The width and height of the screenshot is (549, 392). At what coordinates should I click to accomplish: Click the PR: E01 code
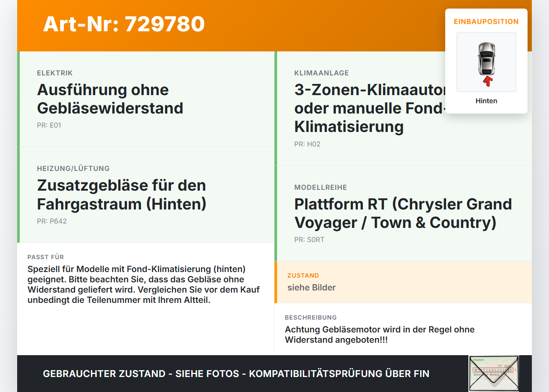pos(49,126)
